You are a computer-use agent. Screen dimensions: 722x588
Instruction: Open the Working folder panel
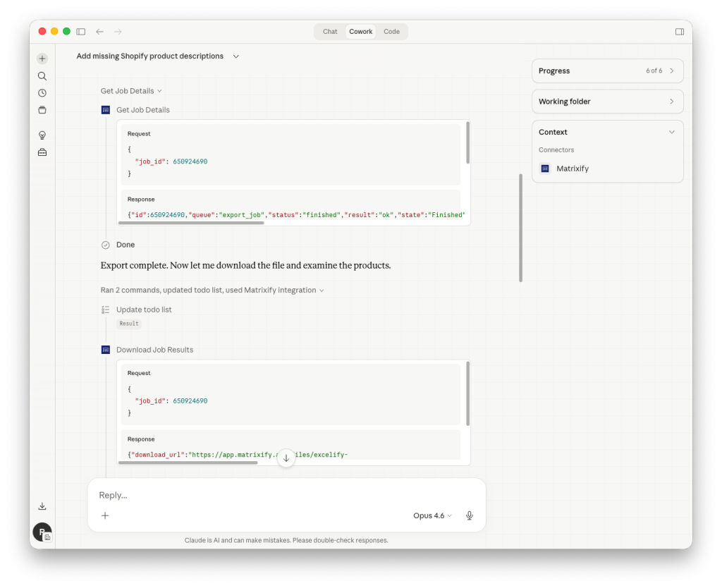pyautogui.click(x=607, y=101)
